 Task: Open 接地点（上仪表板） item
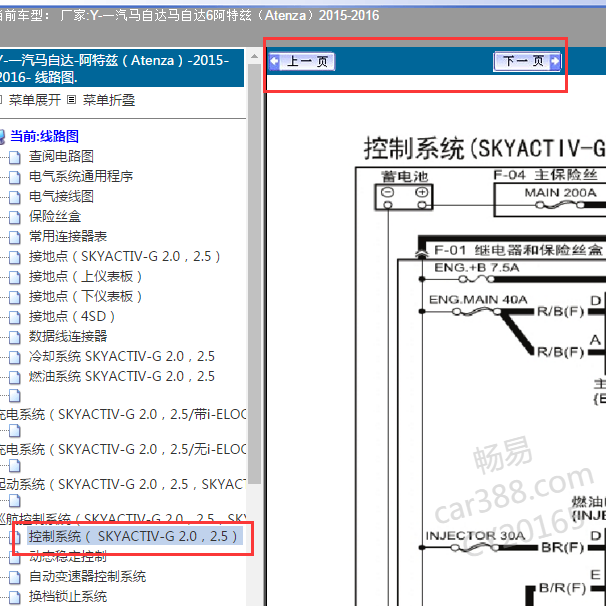pyautogui.click(x=85, y=276)
